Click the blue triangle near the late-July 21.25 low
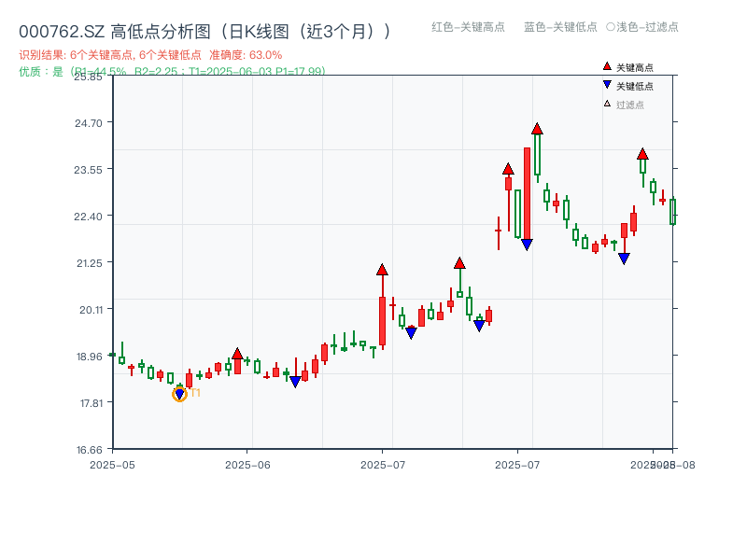The height and width of the screenshot is (560, 747). point(624,258)
